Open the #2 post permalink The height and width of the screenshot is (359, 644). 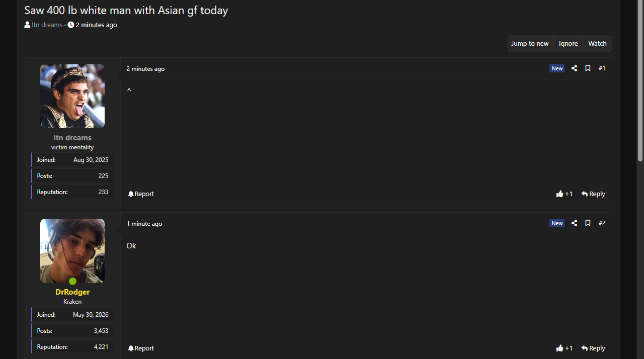click(602, 223)
